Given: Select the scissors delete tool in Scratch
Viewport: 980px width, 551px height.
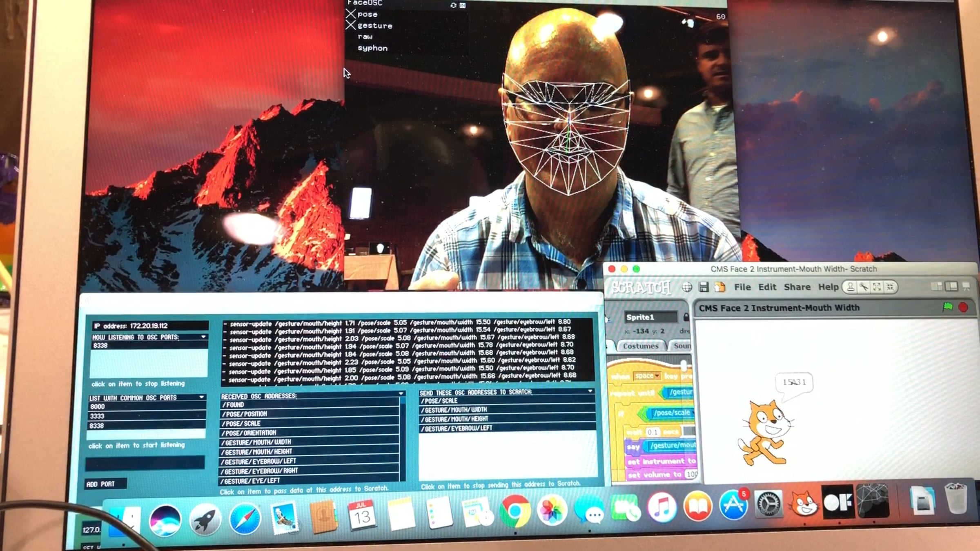Looking at the screenshot, I should pos(864,287).
